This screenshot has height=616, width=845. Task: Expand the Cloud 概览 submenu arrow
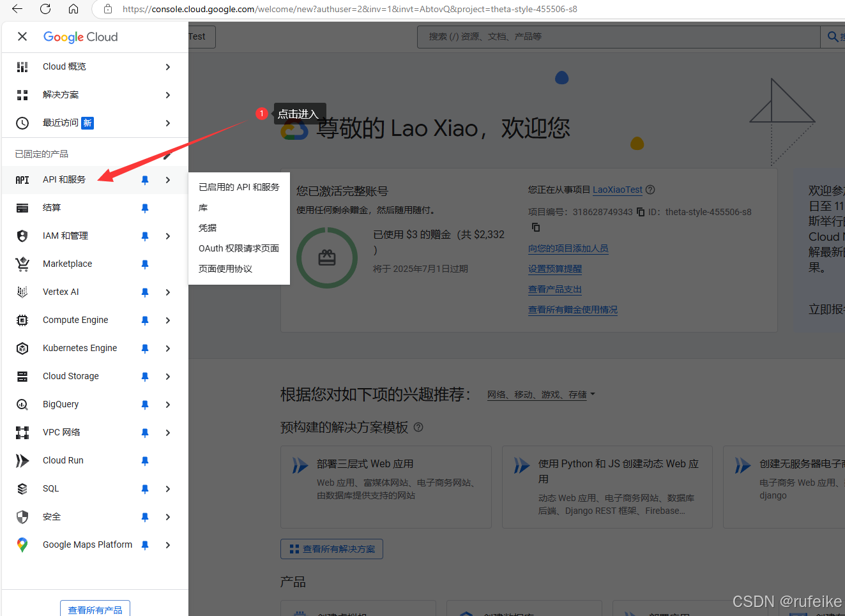pos(168,67)
